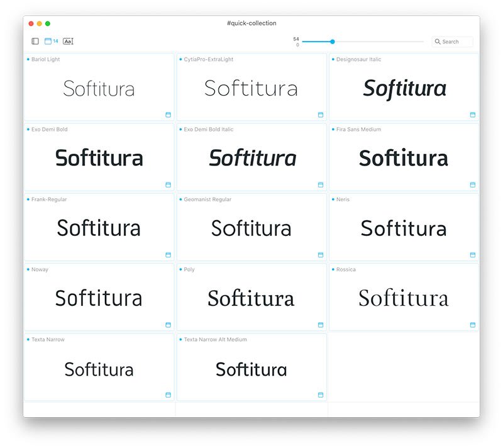Select the Designosaur Italic Softitura preview
503x448 pixels.
404,89
